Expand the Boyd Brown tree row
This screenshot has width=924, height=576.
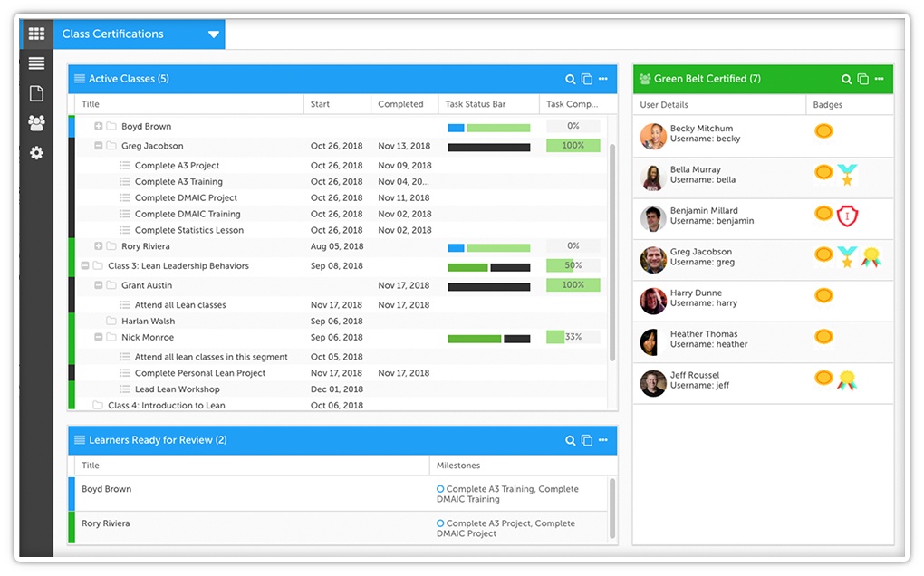tap(99, 127)
